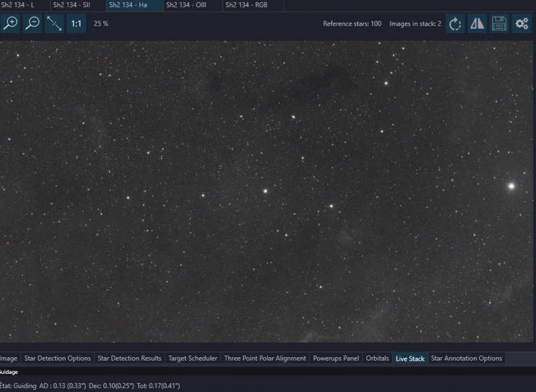Open live stack settings with the gears icon
This screenshot has height=392, width=536.
coord(522,23)
